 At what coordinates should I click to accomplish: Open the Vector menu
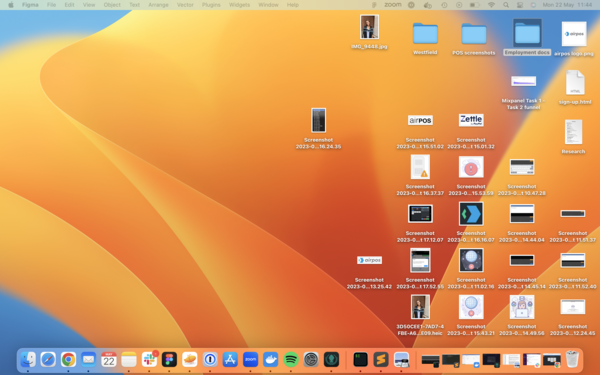(x=185, y=5)
